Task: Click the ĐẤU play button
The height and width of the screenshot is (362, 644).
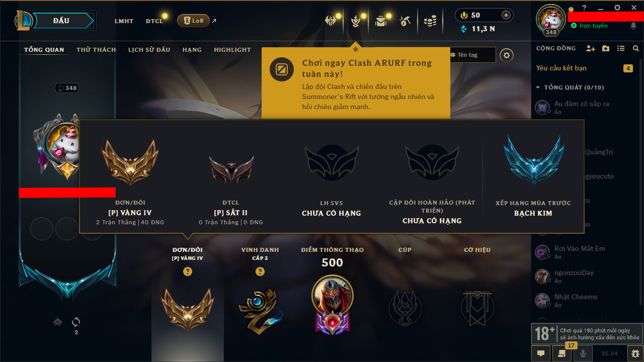Action: 60,21
